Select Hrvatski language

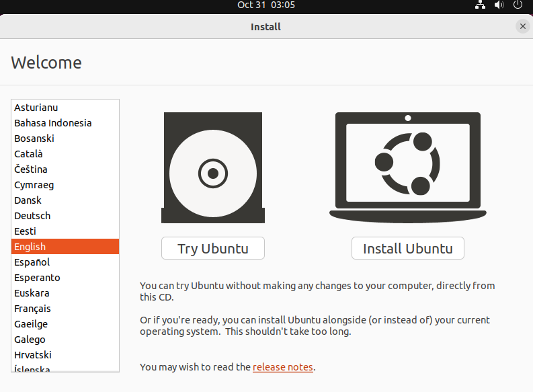pyautogui.click(x=65, y=355)
